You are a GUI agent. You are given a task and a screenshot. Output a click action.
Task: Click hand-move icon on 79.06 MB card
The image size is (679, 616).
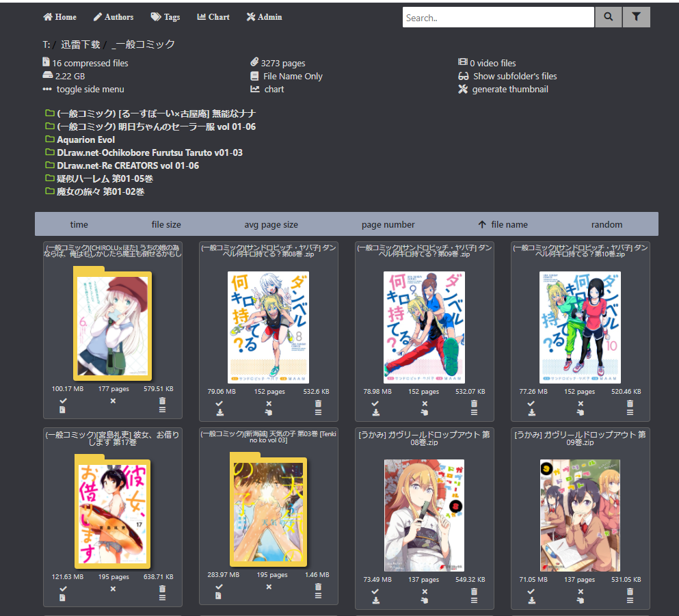click(269, 412)
